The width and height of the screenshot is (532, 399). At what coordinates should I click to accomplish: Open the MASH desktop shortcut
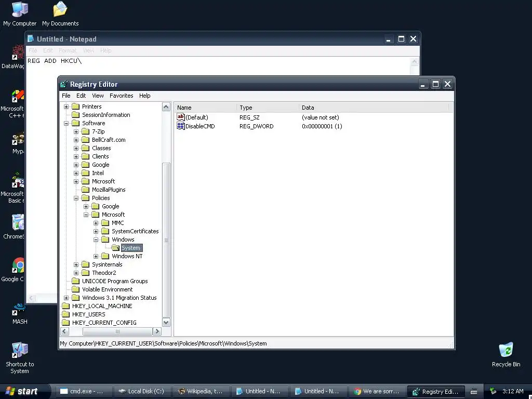[x=20, y=314]
